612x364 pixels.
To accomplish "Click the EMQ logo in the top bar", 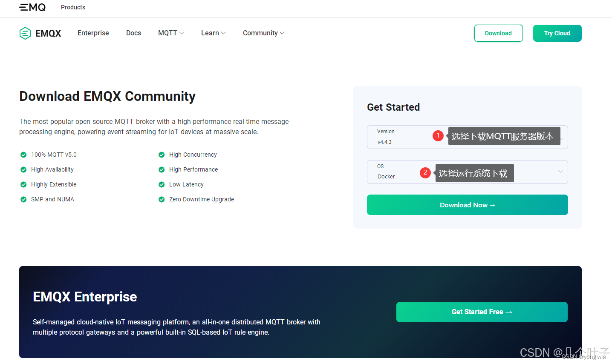I will pos(32,7).
